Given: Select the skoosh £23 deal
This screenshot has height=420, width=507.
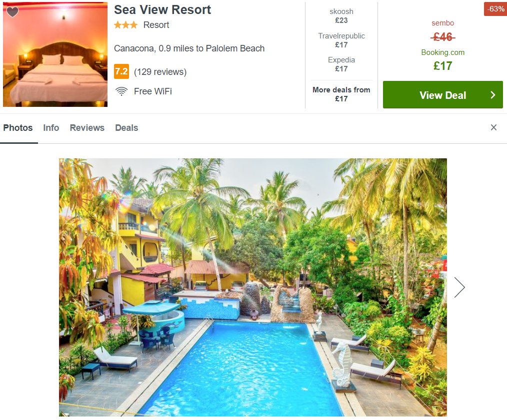Looking at the screenshot, I should [341, 16].
